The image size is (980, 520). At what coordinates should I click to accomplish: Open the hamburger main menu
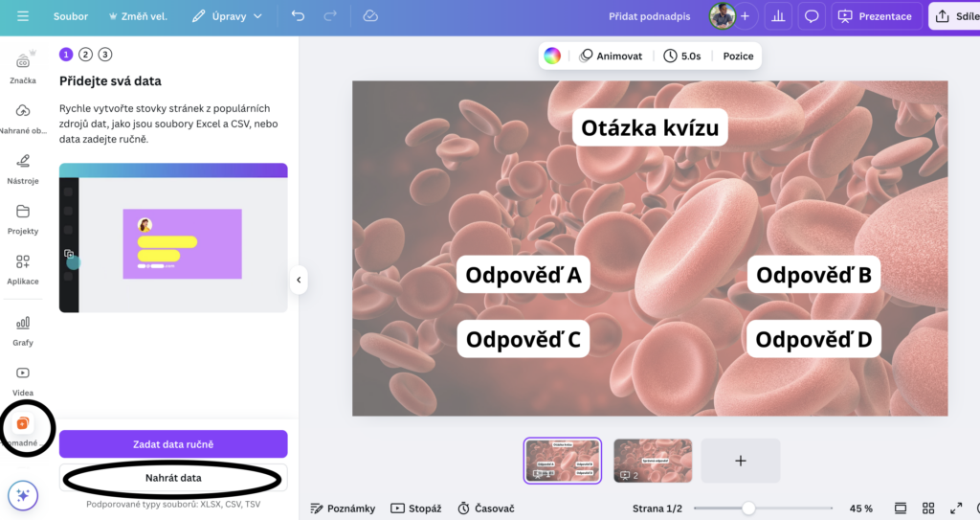[x=23, y=16]
